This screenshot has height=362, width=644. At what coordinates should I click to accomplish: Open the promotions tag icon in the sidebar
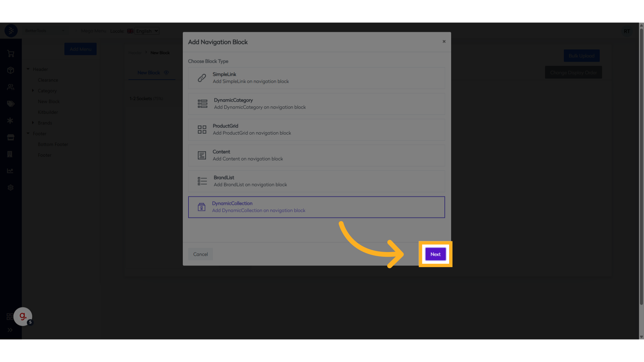coord(10,104)
